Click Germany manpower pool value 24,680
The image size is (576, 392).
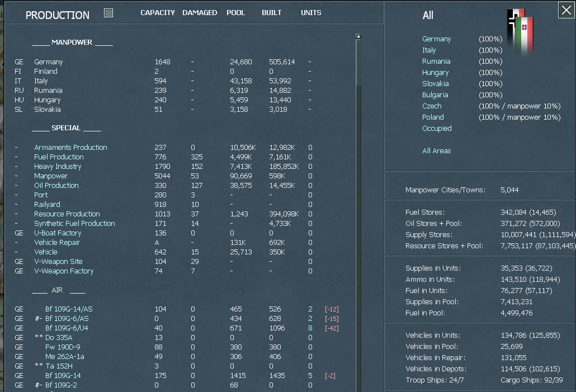coord(241,62)
